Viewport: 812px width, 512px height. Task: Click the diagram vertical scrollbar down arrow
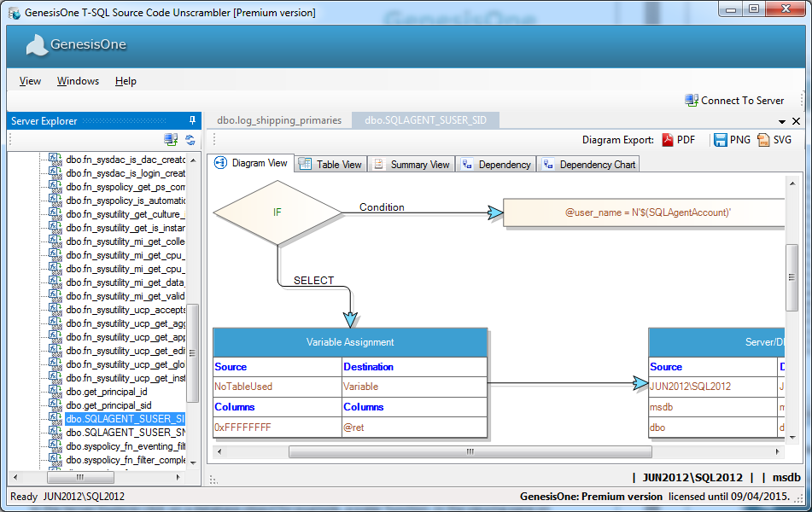coord(792,438)
